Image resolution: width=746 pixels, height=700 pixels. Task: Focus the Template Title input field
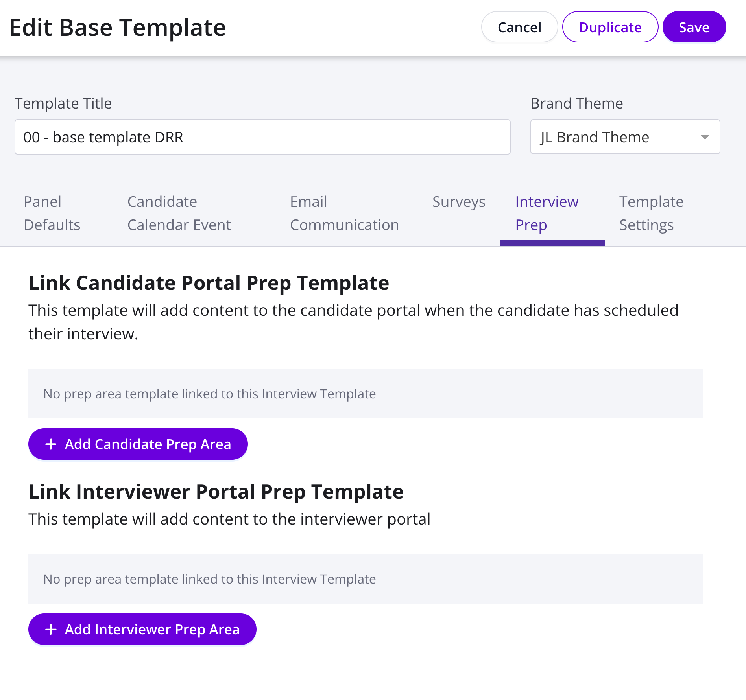[x=262, y=137]
